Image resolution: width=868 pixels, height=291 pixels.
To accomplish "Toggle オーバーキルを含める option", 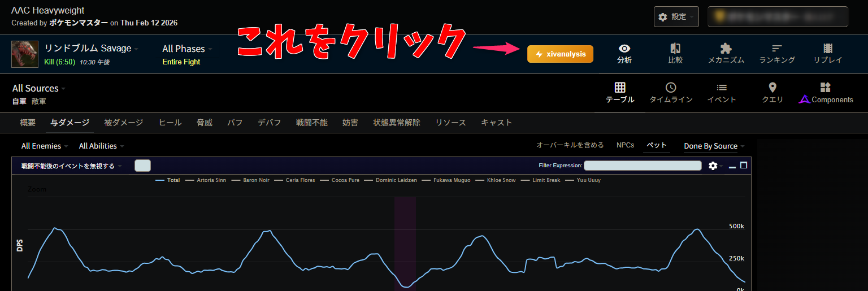I will 570,146.
